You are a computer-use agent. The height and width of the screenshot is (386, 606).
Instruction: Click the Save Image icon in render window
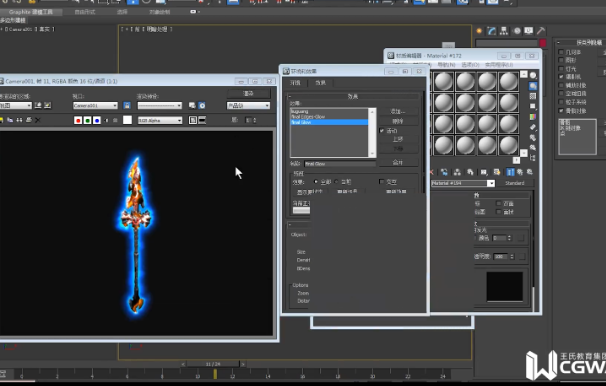point(1,120)
